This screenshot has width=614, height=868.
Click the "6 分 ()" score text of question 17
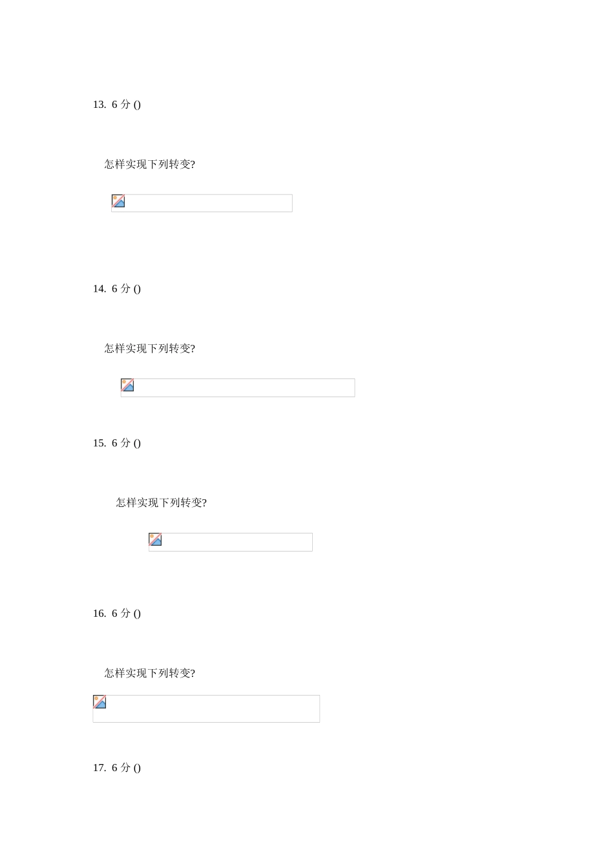(126, 768)
